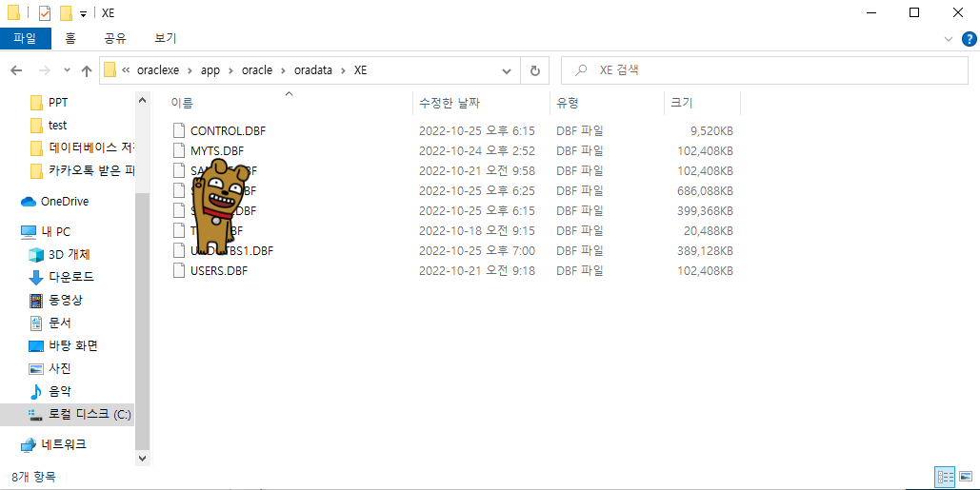This screenshot has width=980, height=490.
Task: Click the 2022-10-25 오후 7:00 date cell
Action: (477, 251)
